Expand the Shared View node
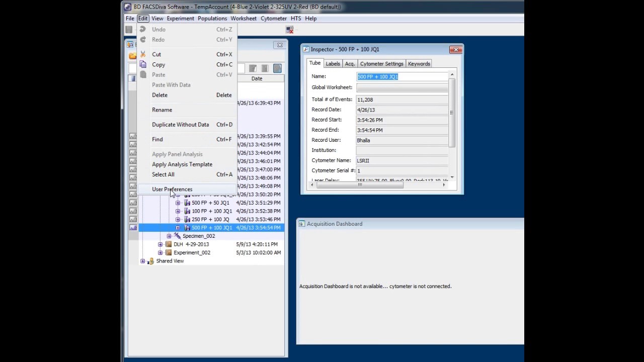The width and height of the screenshot is (644, 362). coord(143,261)
